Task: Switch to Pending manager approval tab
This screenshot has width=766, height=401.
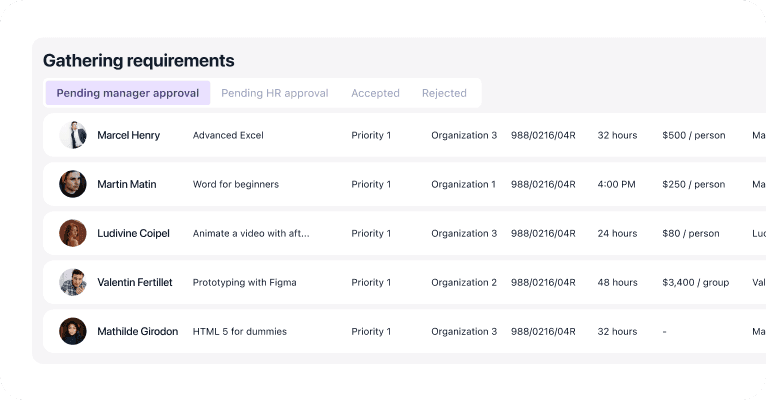Action: (127, 93)
